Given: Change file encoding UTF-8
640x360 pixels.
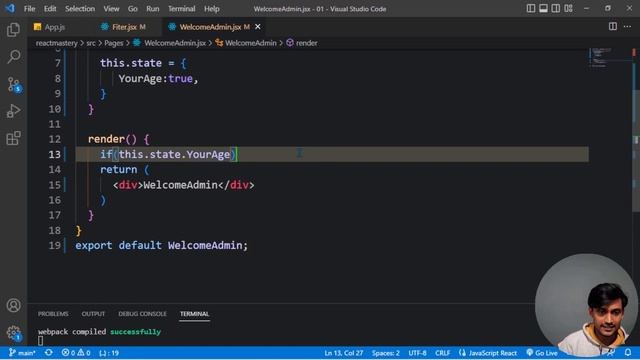Looking at the screenshot, I should tap(417, 353).
